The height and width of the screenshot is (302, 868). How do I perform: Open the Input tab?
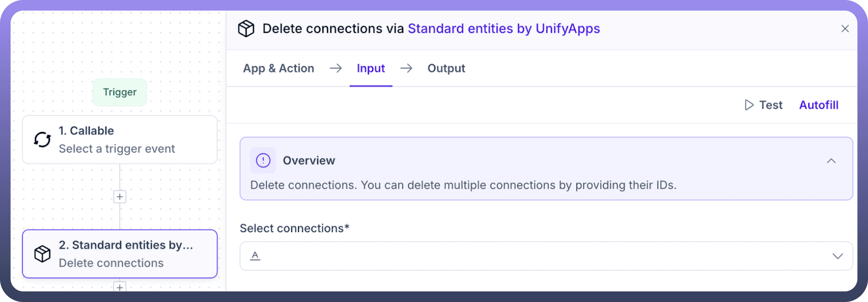coord(371,69)
